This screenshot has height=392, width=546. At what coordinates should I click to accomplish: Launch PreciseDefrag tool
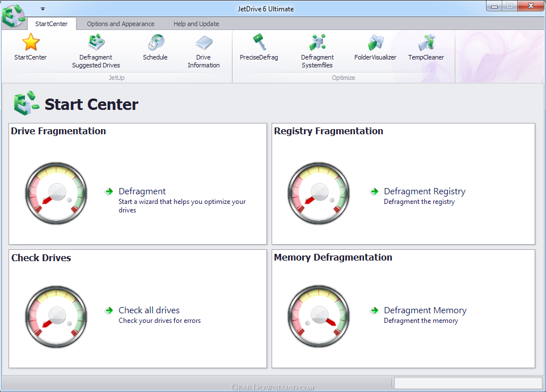pos(259,47)
